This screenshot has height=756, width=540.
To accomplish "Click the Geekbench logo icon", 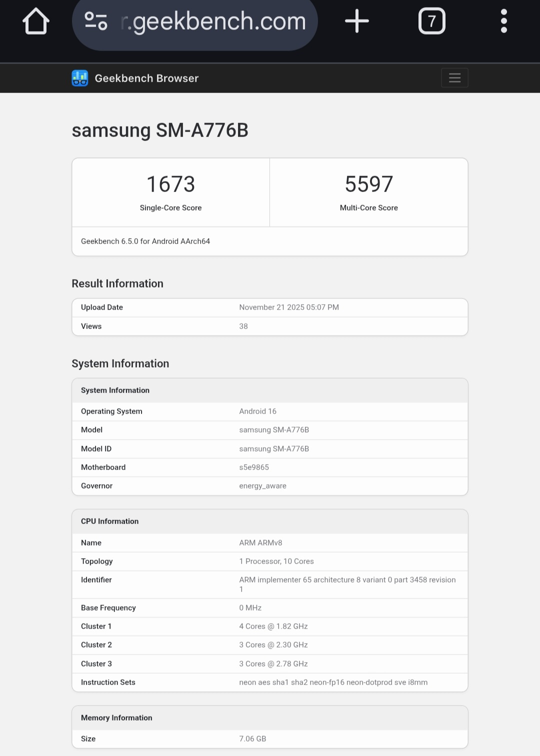I will point(80,78).
